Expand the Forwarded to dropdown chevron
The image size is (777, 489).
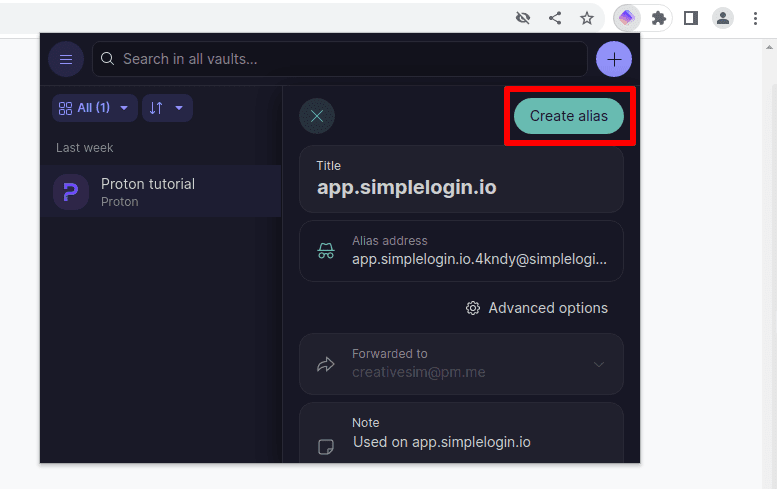599,365
